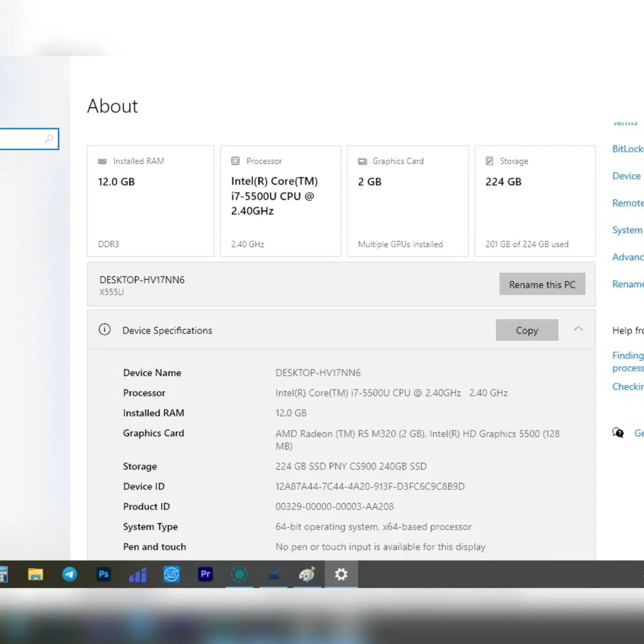Click the search magnifier icon

pos(49,139)
